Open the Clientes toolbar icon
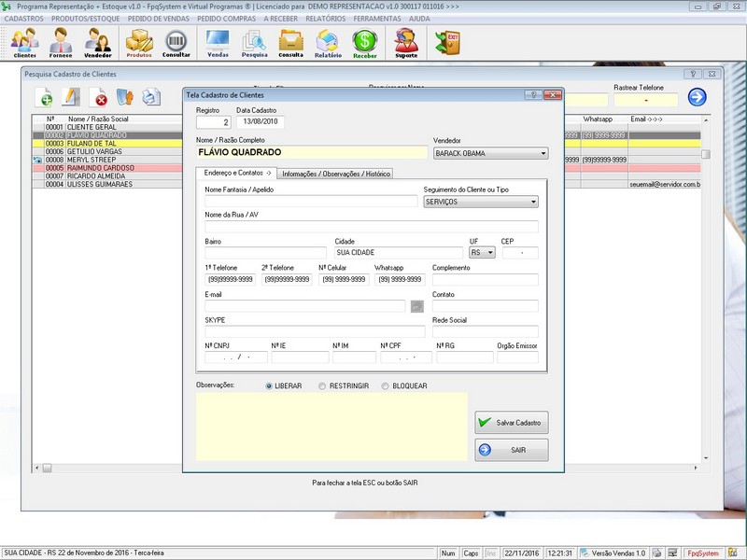The height and width of the screenshot is (560, 747). pyautogui.click(x=24, y=43)
